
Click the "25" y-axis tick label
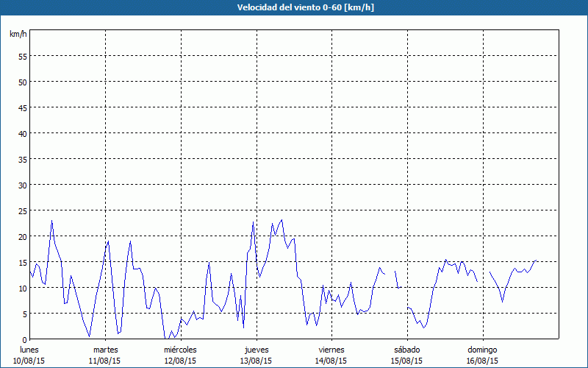point(22,210)
